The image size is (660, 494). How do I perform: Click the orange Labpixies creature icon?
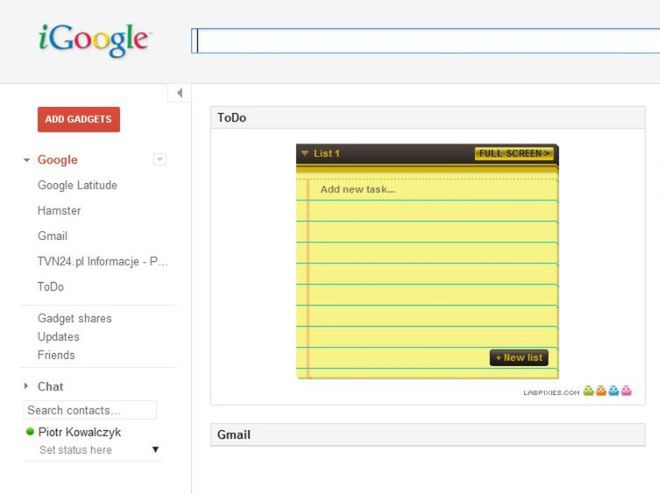tap(601, 391)
